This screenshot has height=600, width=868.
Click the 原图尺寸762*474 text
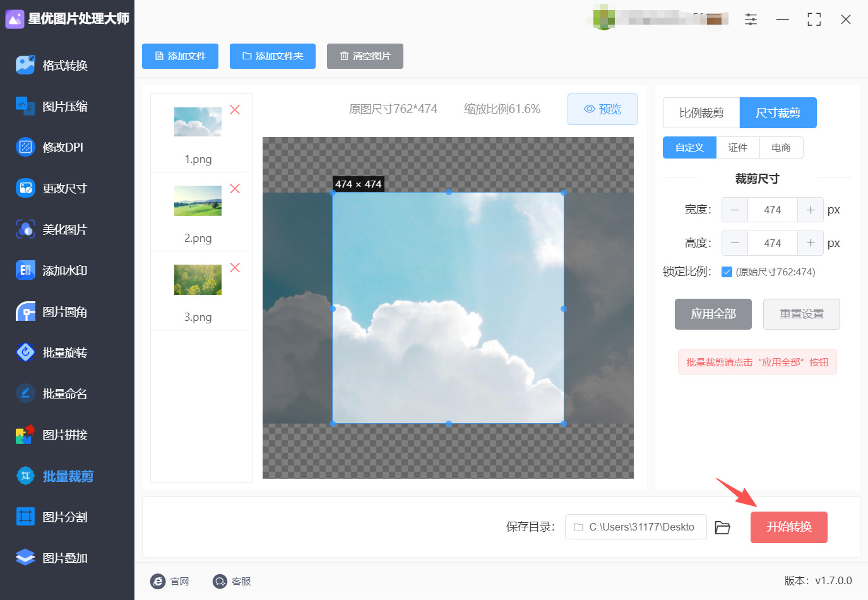click(393, 109)
